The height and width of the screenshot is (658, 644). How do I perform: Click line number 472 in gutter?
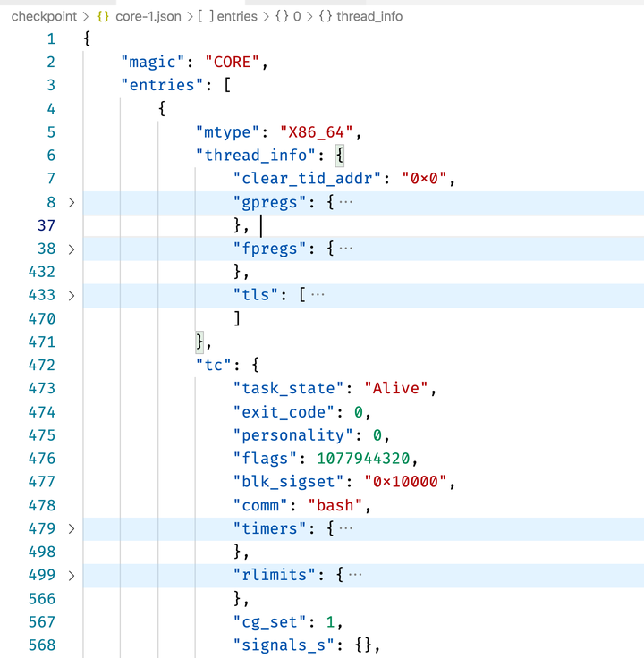[41, 366]
